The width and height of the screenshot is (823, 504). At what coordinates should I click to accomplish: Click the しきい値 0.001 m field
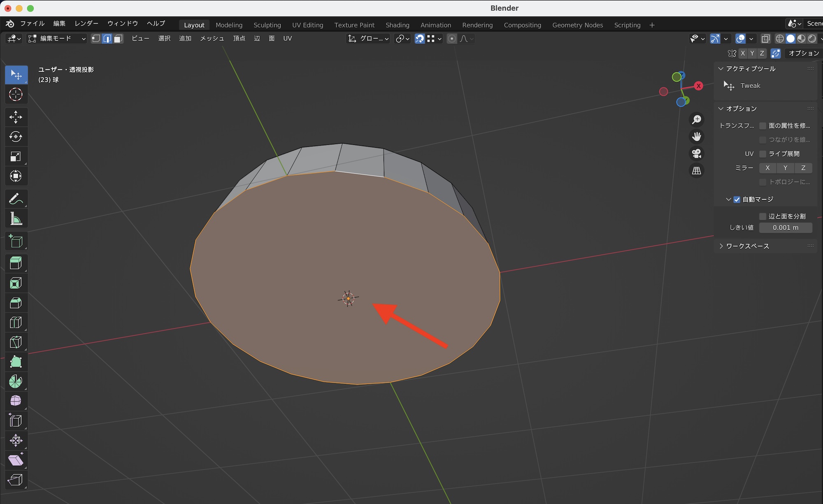point(785,228)
